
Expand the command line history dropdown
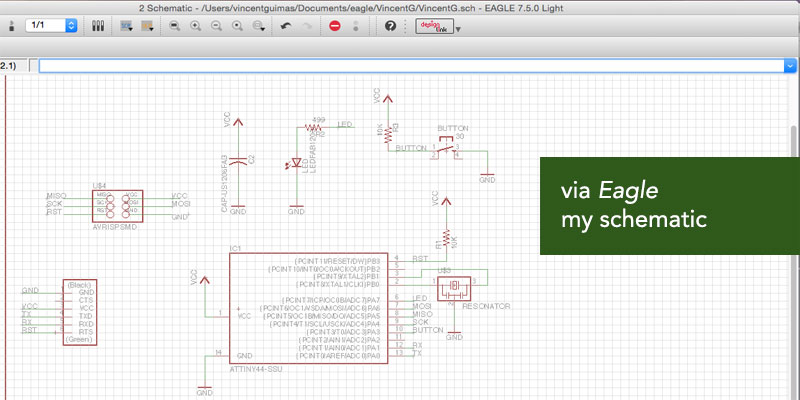click(790, 66)
